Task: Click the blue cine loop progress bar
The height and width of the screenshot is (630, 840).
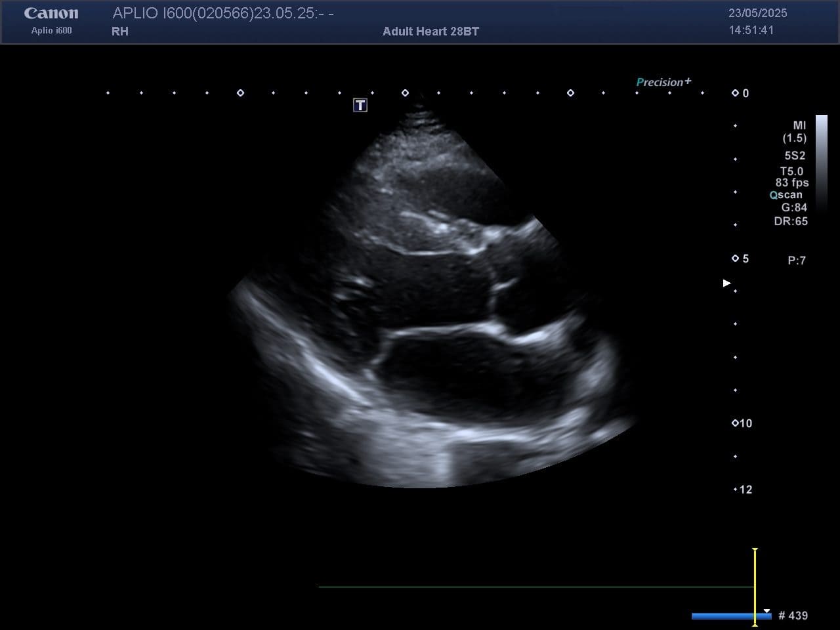Action: [731, 616]
